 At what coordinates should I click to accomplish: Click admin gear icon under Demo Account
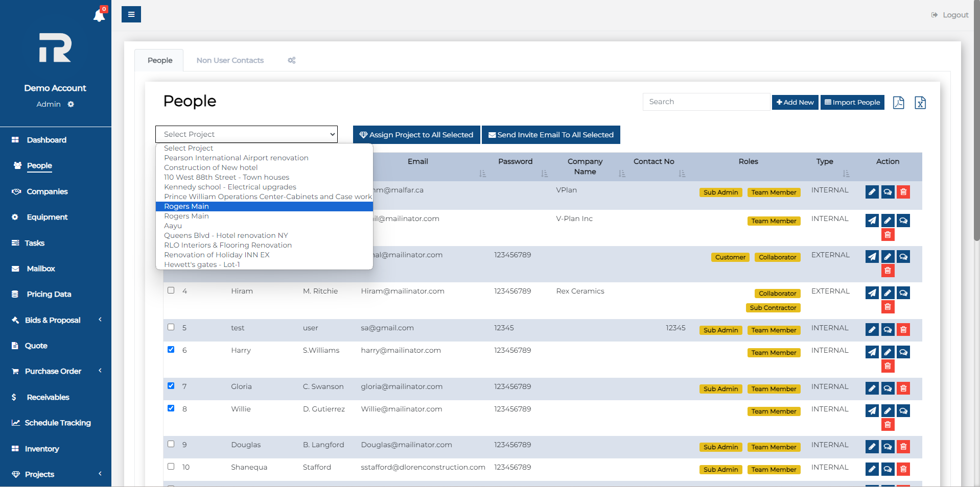71,104
